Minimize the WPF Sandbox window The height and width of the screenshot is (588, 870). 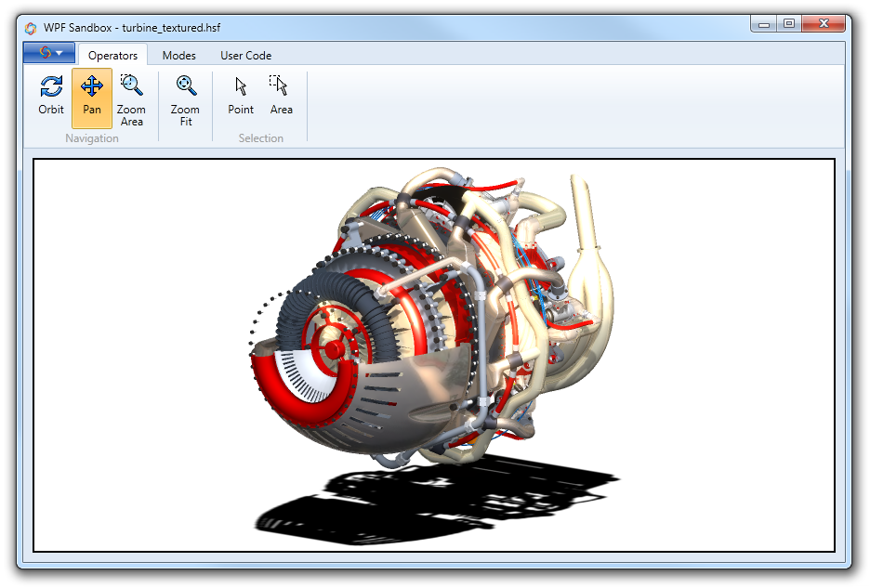click(x=763, y=24)
